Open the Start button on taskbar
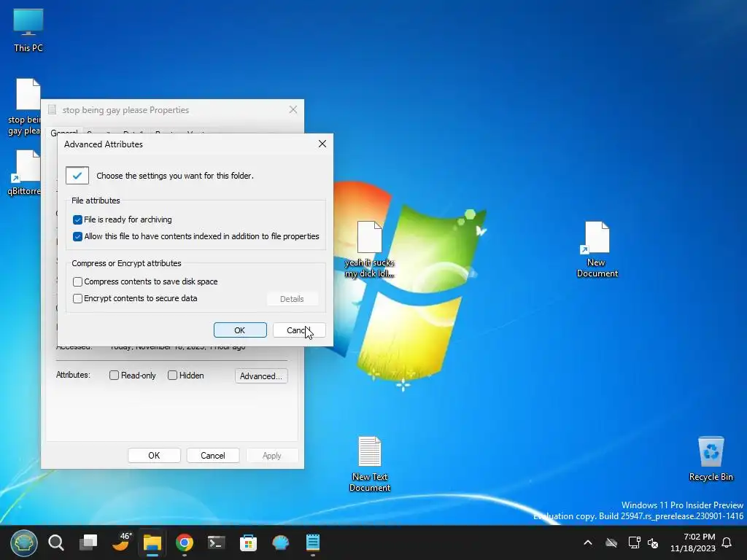747x560 pixels. coord(24,542)
